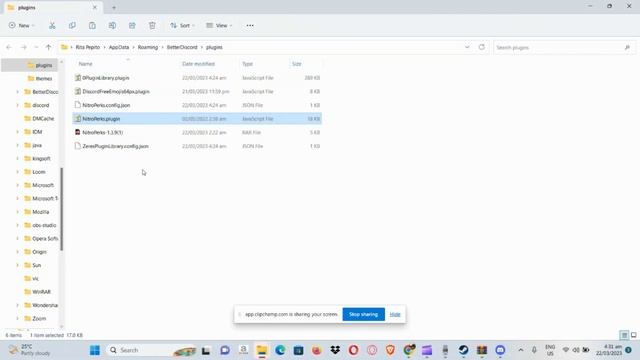Click the Stop sharing button
The height and width of the screenshot is (360, 640).
click(x=363, y=314)
